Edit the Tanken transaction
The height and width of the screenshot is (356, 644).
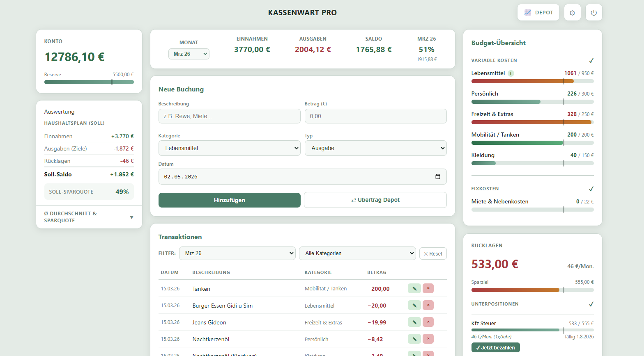414,288
